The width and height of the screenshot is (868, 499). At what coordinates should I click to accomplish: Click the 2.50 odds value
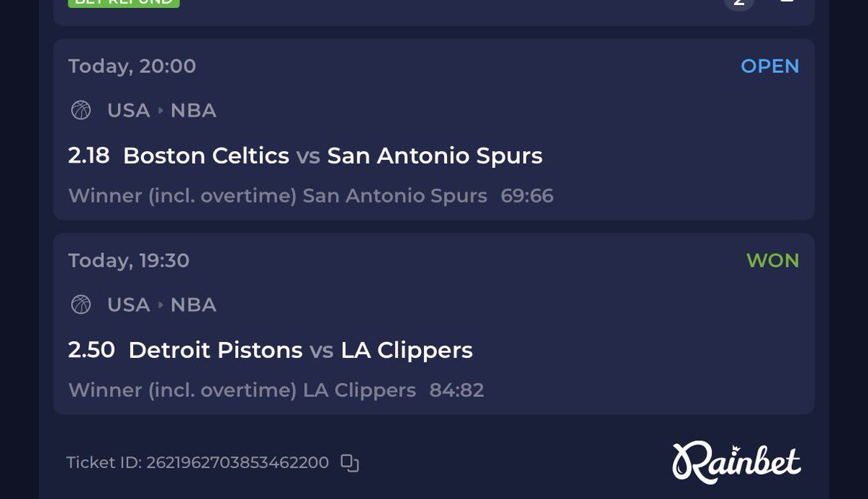click(92, 350)
